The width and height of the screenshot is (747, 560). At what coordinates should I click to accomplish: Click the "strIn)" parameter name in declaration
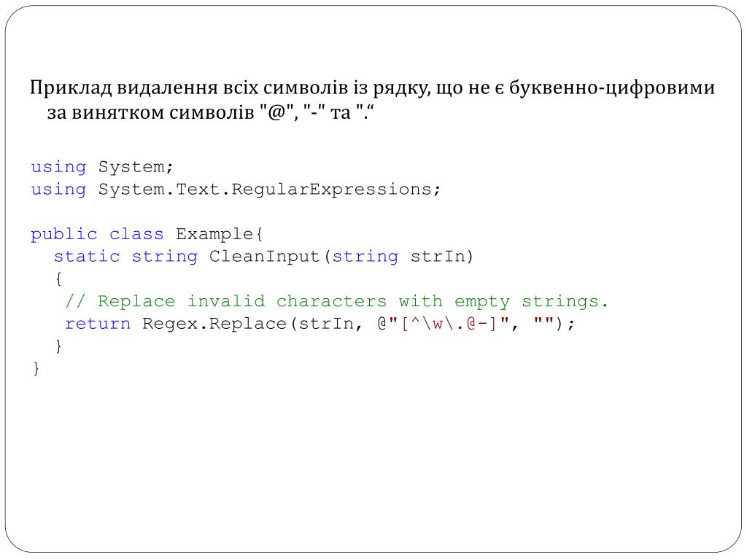click(x=441, y=256)
